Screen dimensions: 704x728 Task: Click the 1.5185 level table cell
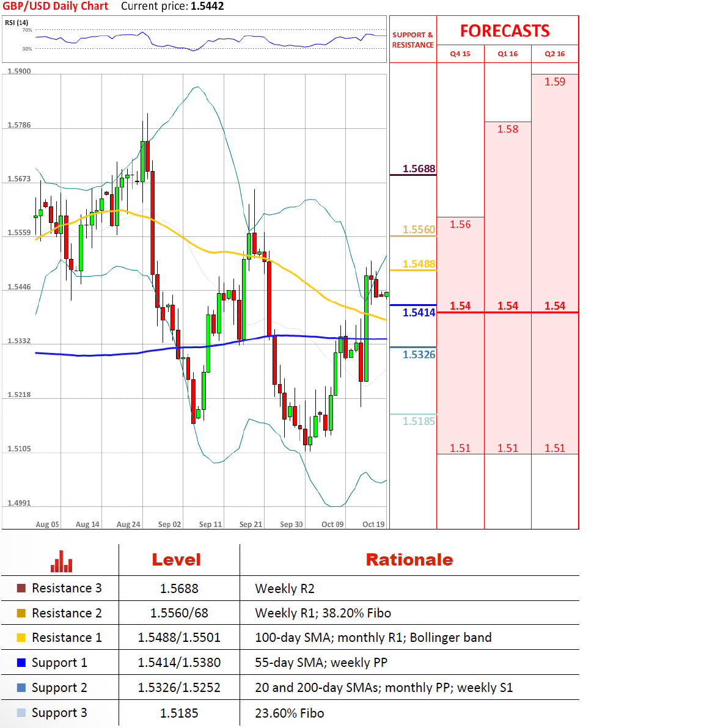click(x=179, y=713)
